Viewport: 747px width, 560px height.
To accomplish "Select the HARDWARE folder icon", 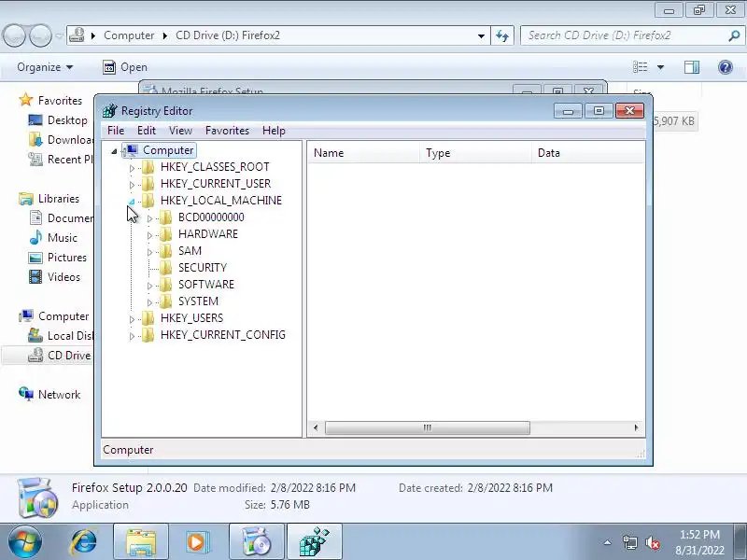I will 166,234.
